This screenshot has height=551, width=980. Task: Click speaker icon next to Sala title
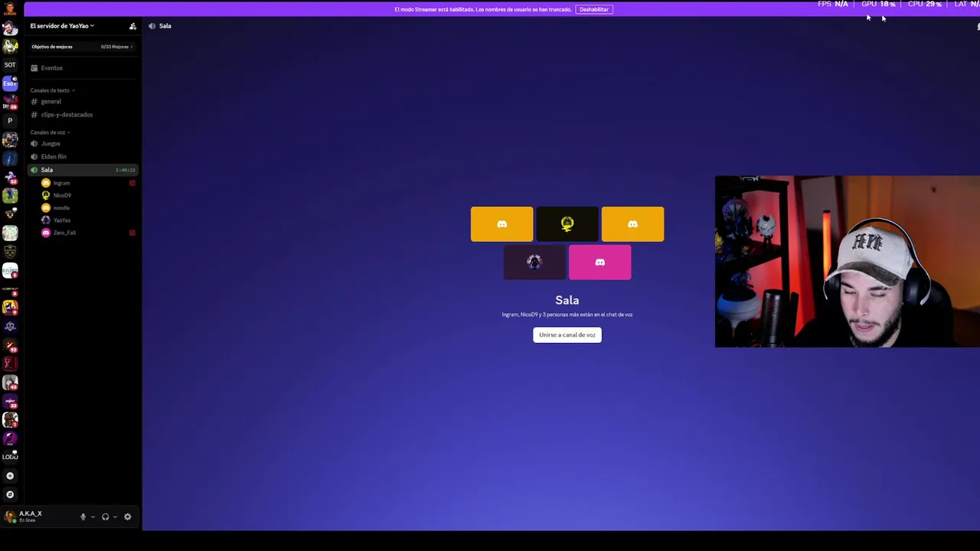coord(152,26)
